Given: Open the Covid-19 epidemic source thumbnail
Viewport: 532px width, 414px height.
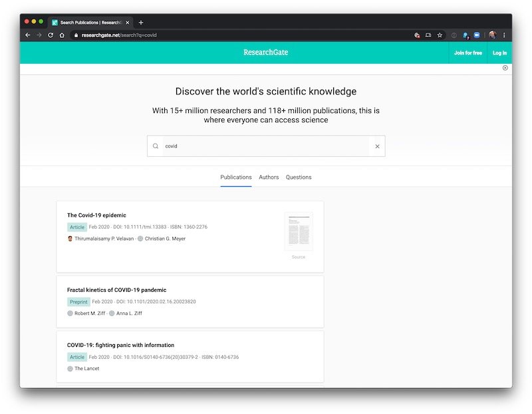Looking at the screenshot, I should point(299,231).
